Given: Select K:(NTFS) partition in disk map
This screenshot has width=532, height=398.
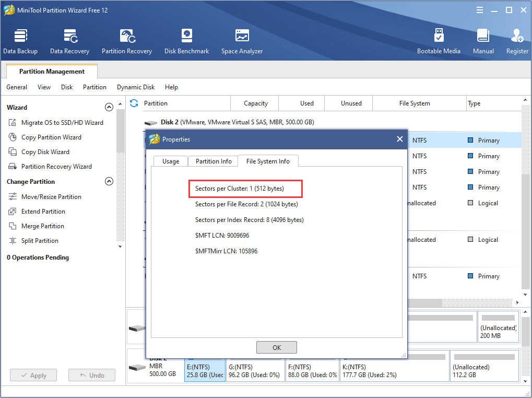Looking at the screenshot, I should 394,366.
